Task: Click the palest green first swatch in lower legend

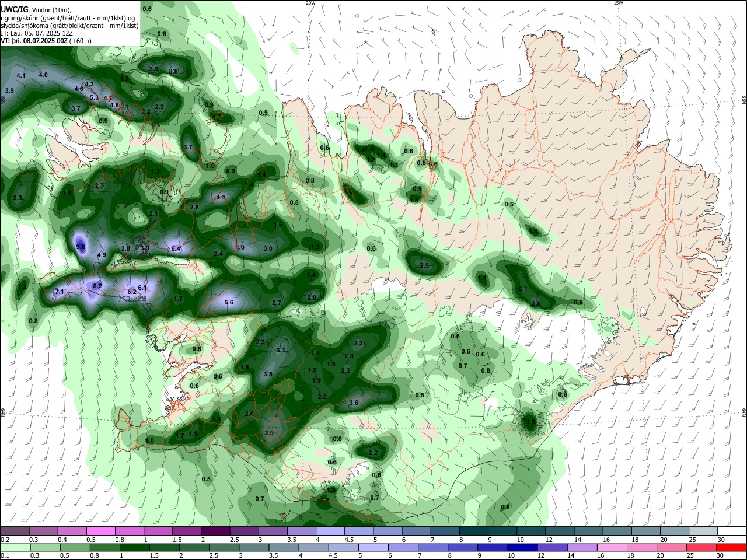Action: [15, 547]
